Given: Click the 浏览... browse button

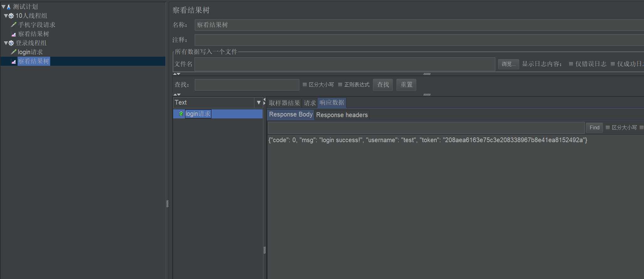Looking at the screenshot, I should (x=508, y=64).
